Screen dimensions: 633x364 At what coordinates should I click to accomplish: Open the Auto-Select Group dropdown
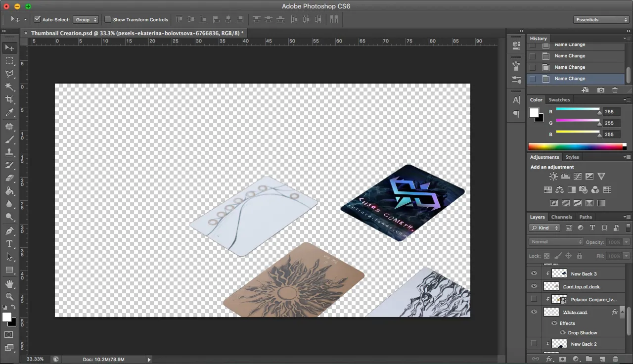pyautogui.click(x=86, y=19)
